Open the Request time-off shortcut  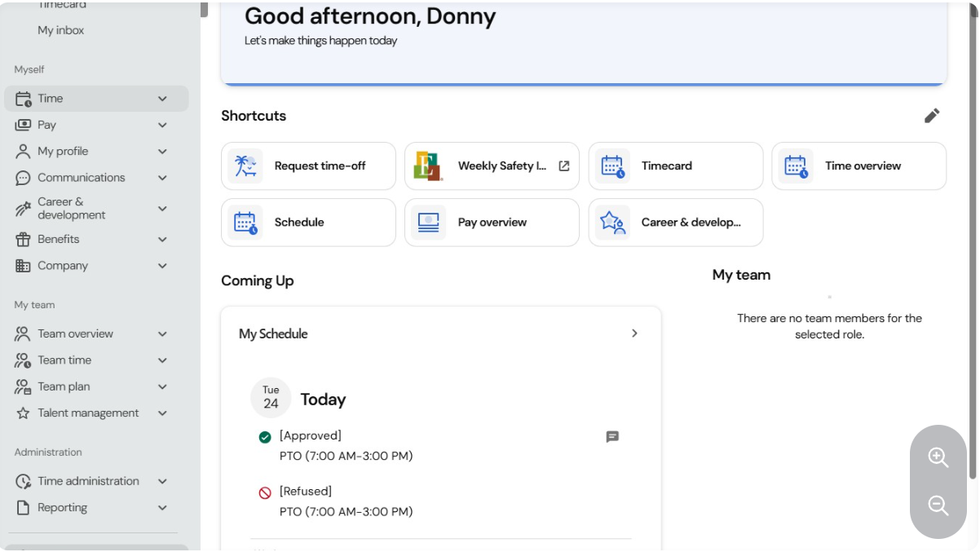pos(308,166)
